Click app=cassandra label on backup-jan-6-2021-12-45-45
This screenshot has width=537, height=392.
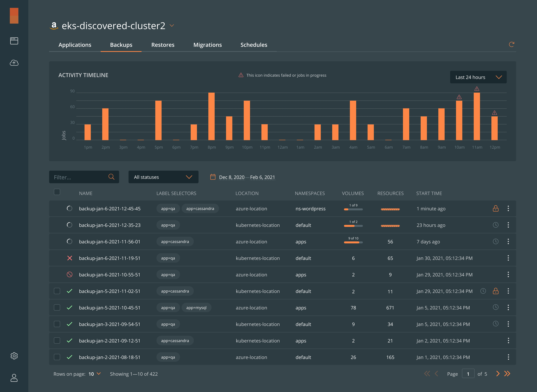click(200, 209)
